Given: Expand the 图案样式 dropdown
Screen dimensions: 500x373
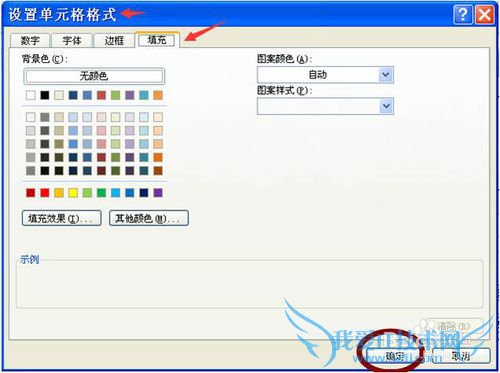Looking at the screenshot, I should coord(386,106).
